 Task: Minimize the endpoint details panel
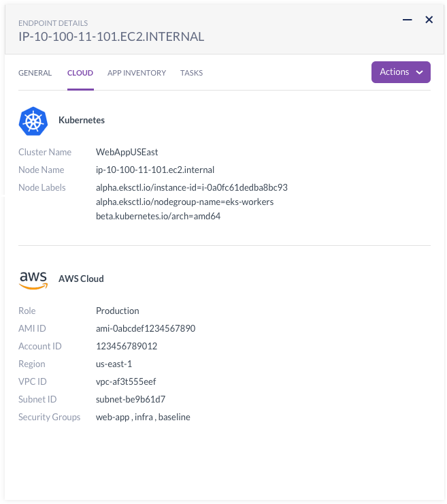click(x=408, y=20)
